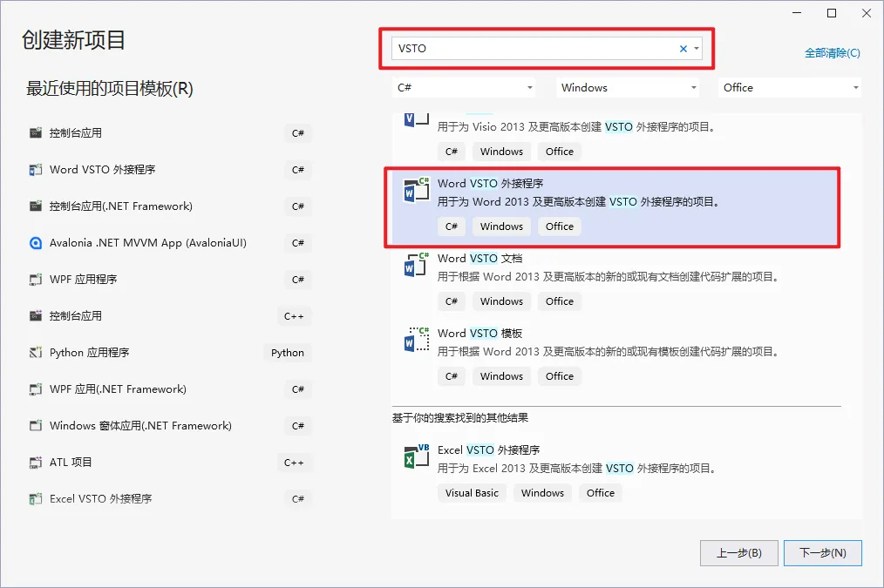Open the Windows platform filter dropdown

[628, 87]
